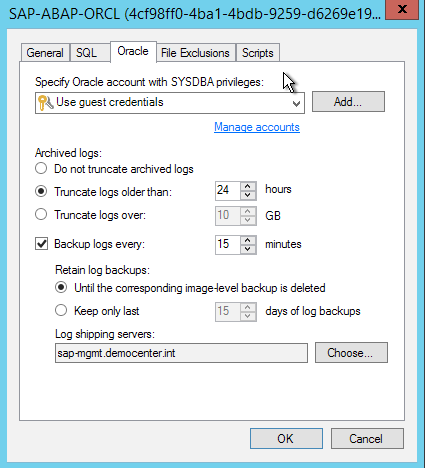Click the Add... account button
This screenshot has width=425, height=468.
pyautogui.click(x=348, y=102)
